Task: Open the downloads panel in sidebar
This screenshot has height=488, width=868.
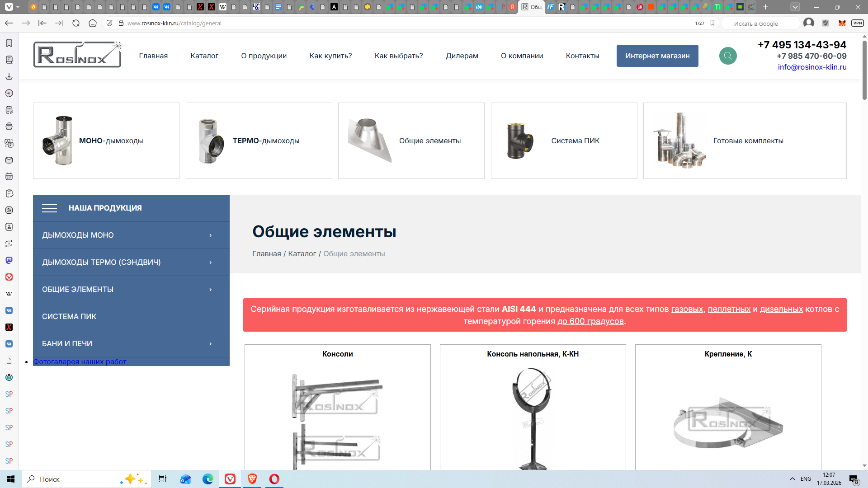Action: (x=9, y=76)
